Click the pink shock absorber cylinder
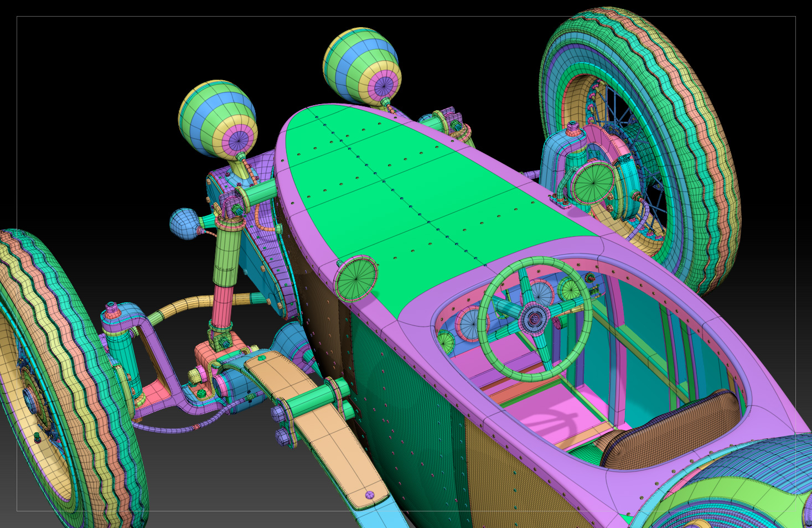This screenshot has width=812, height=528. pos(222,307)
